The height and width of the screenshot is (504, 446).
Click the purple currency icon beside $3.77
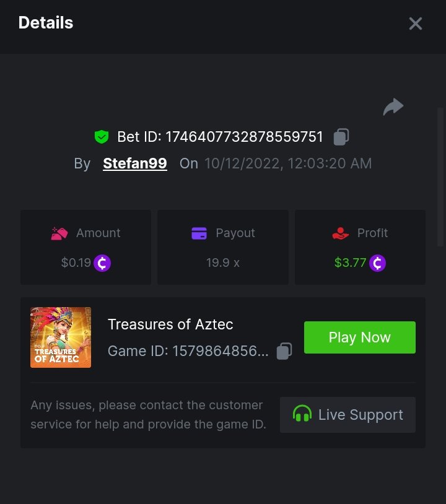377,263
